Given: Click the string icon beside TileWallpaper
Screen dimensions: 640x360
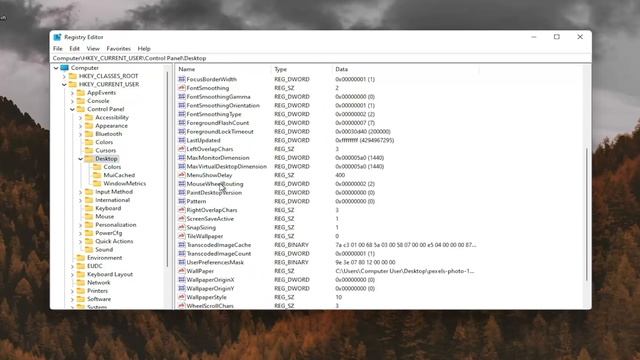Looking at the screenshot, I should click(x=182, y=236).
